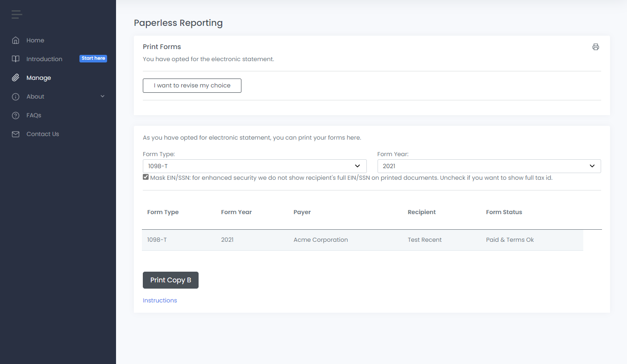The image size is (627, 364).
Task: Click the printer icon in Print Forms
Action: click(595, 47)
